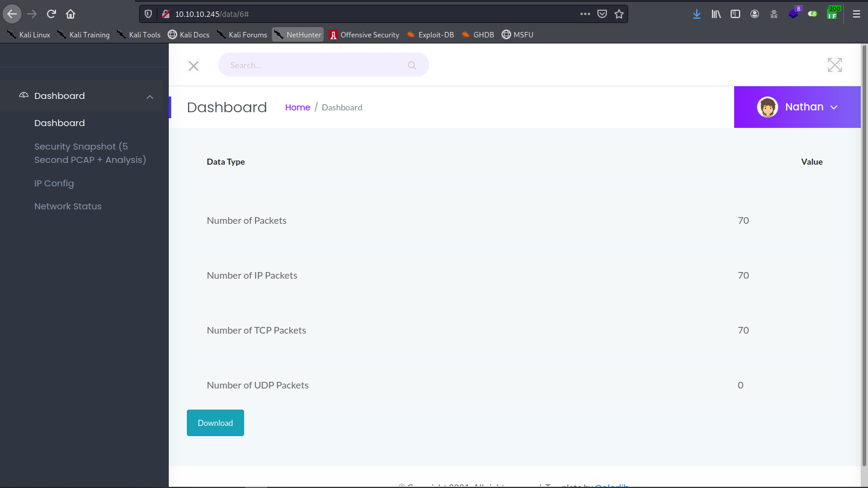The image size is (868, 488).
Task: Click the Data Type column header
Action: (x=226, y=162)
